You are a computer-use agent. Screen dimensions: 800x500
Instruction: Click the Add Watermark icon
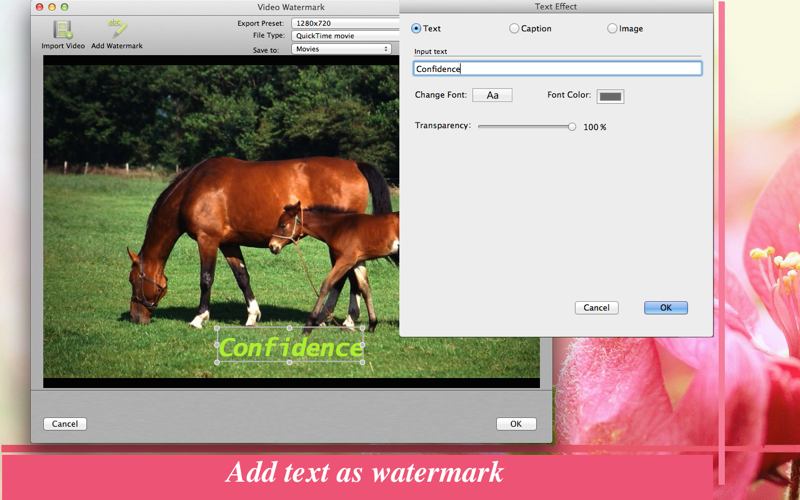point(117,29)
